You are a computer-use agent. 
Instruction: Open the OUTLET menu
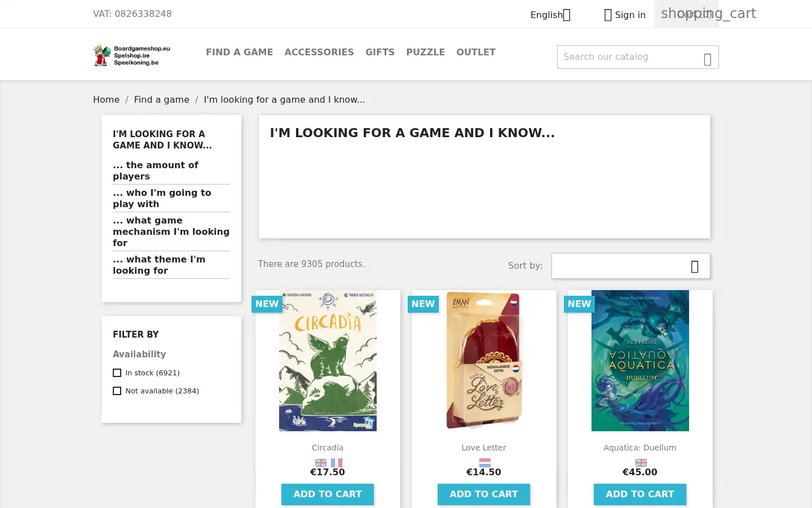tap(476, 52)
